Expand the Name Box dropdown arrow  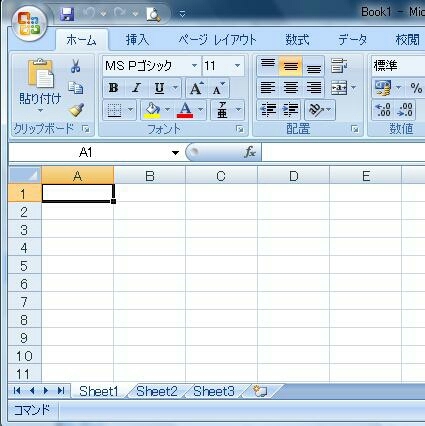175,153
